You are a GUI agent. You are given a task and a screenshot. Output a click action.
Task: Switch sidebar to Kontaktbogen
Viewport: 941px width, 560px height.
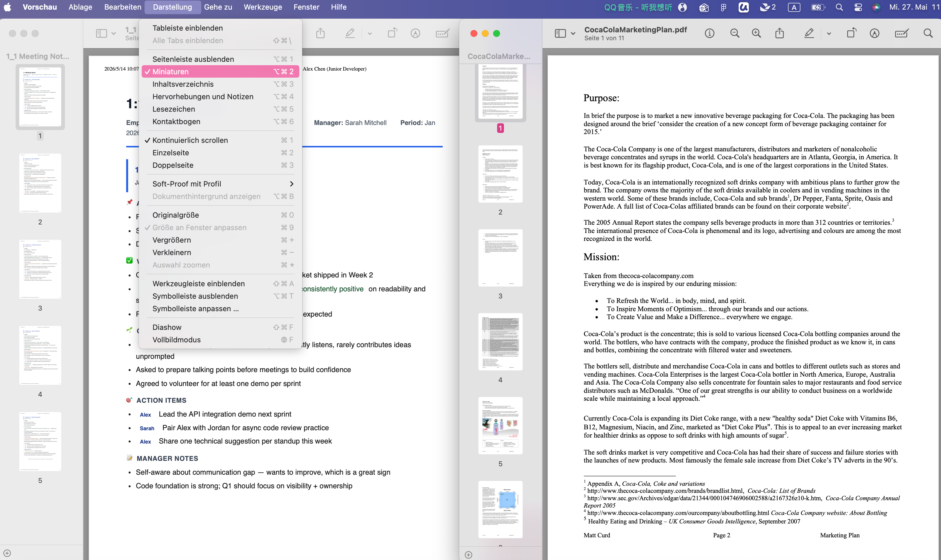220,122
